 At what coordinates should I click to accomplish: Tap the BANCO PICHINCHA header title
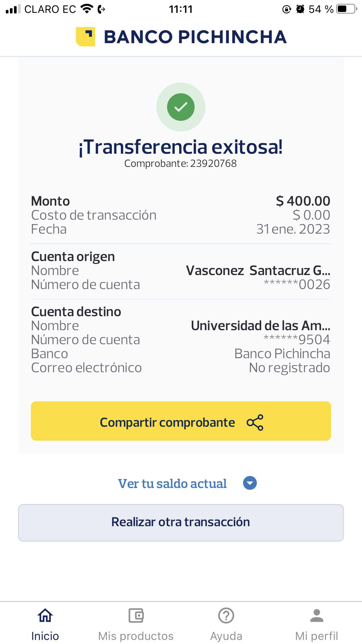click(x=195, y=37)
